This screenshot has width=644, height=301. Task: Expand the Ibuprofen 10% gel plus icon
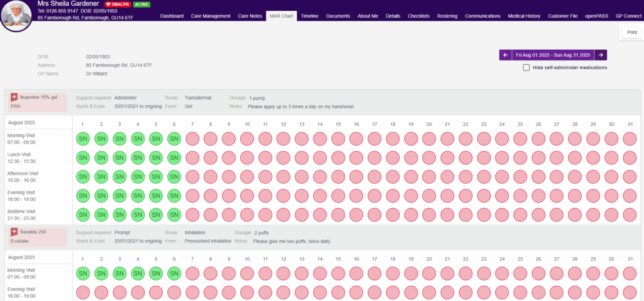pyautogui.click(x=14, y=97)
